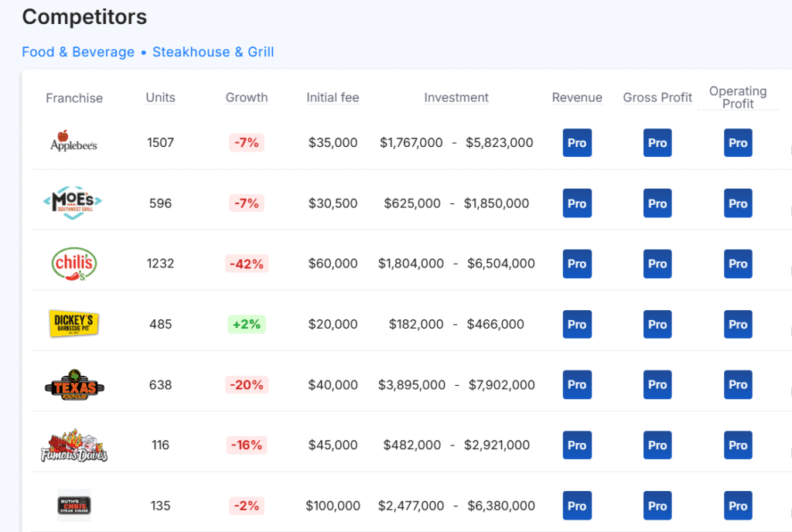Screen dimensions: 792x532
Task: Click the Food & Beverage category link
Action: (78, 52)
